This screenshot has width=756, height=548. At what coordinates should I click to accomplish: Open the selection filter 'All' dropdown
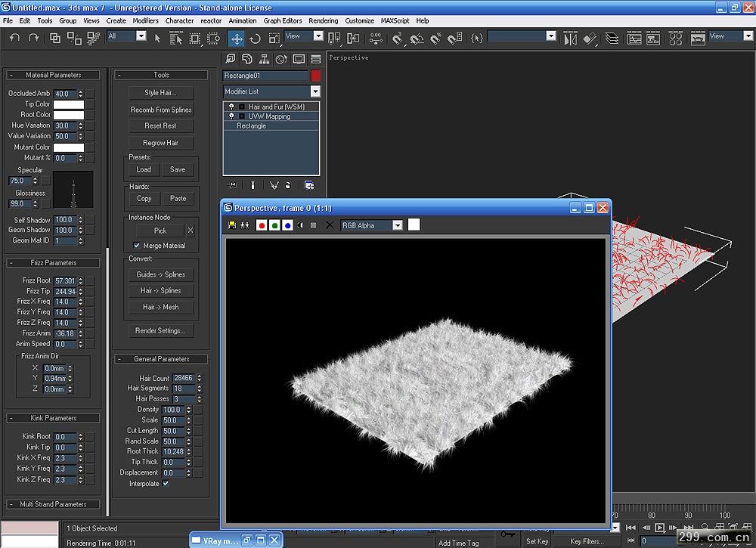(x=141, y=36)
